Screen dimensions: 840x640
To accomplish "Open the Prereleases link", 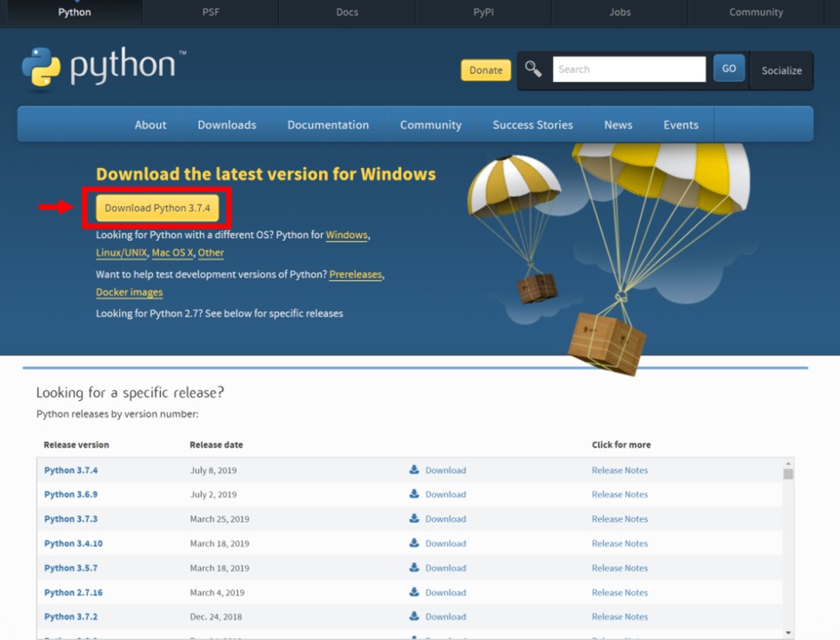I will point(356,274).
